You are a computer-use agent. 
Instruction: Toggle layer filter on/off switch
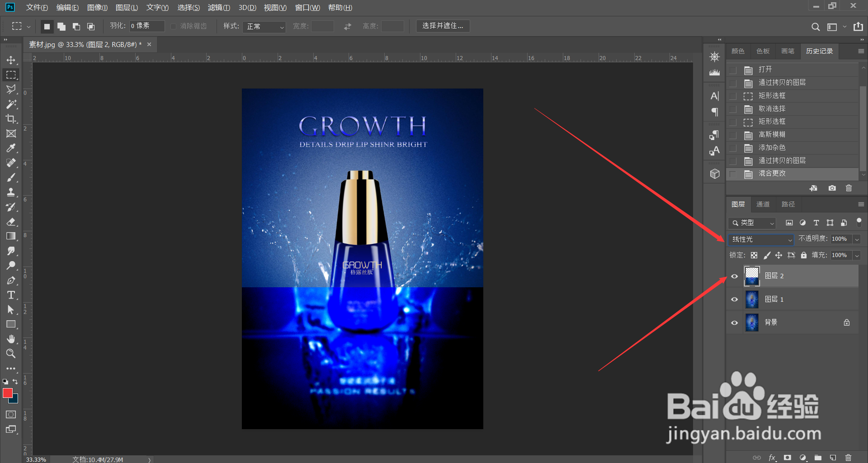coord(859,222)
